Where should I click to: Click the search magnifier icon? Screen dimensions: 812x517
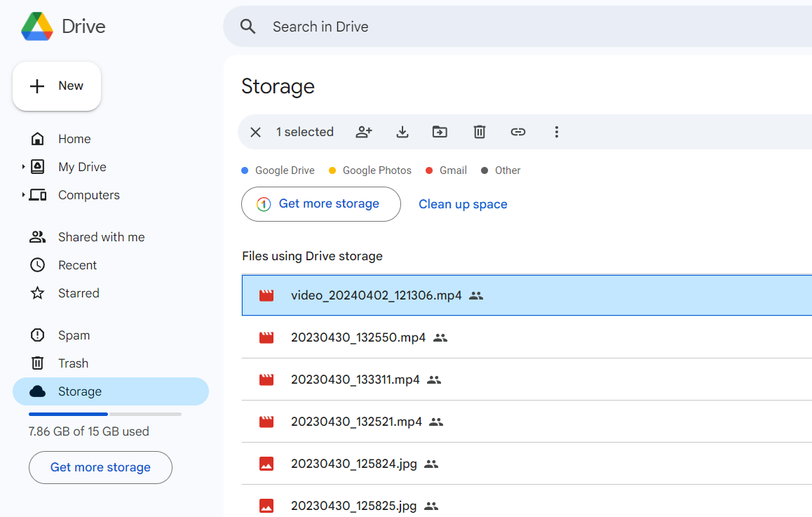(x=248, y=26)
